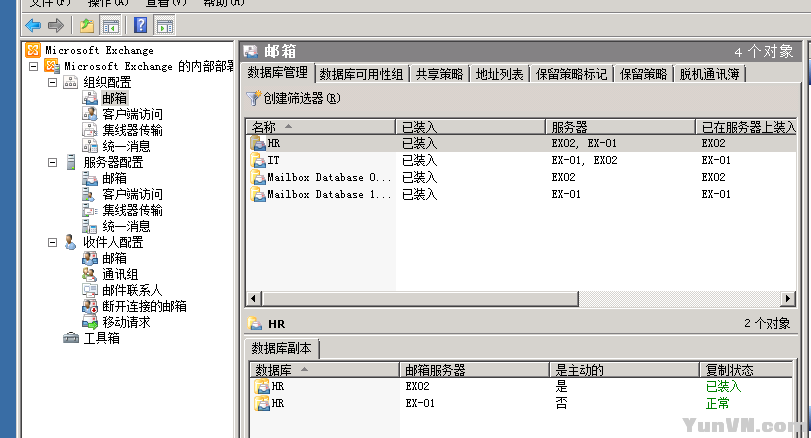Image resolution: width=811 pixels, height=438 pixels.
Task: Click server cell 'EX-01, EX02' in IT row
Action: tap(584, 160)
